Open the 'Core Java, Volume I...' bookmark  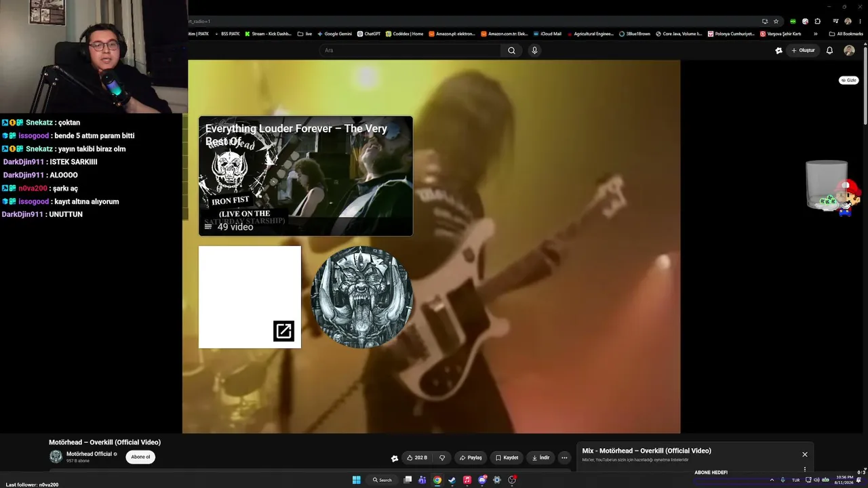679,34
